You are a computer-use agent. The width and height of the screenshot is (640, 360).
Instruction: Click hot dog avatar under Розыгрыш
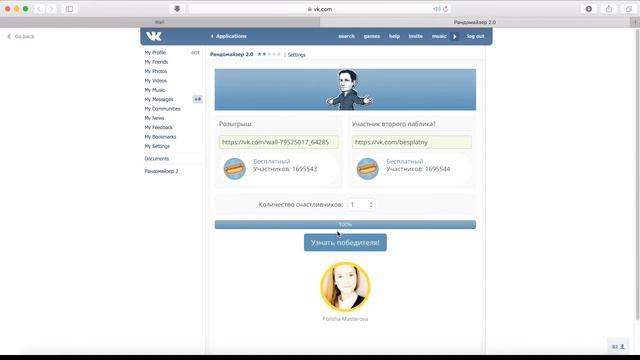point(235,169)
